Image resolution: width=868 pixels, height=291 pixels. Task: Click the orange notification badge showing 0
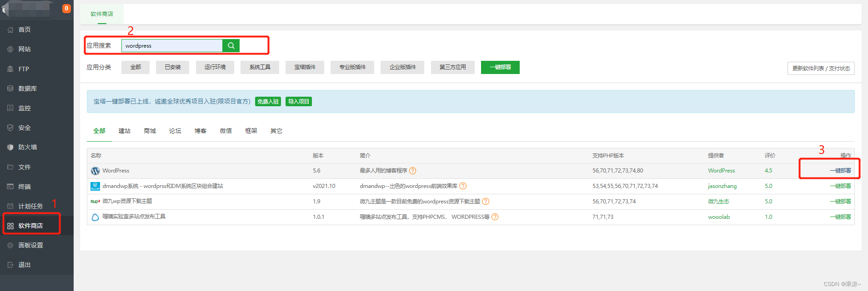tap(66, 9)
